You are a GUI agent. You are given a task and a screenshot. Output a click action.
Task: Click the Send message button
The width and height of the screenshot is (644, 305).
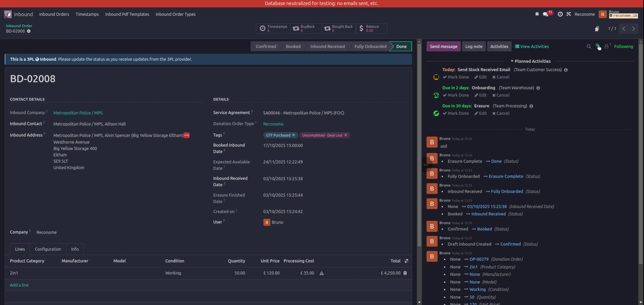[x=443, y=46]
